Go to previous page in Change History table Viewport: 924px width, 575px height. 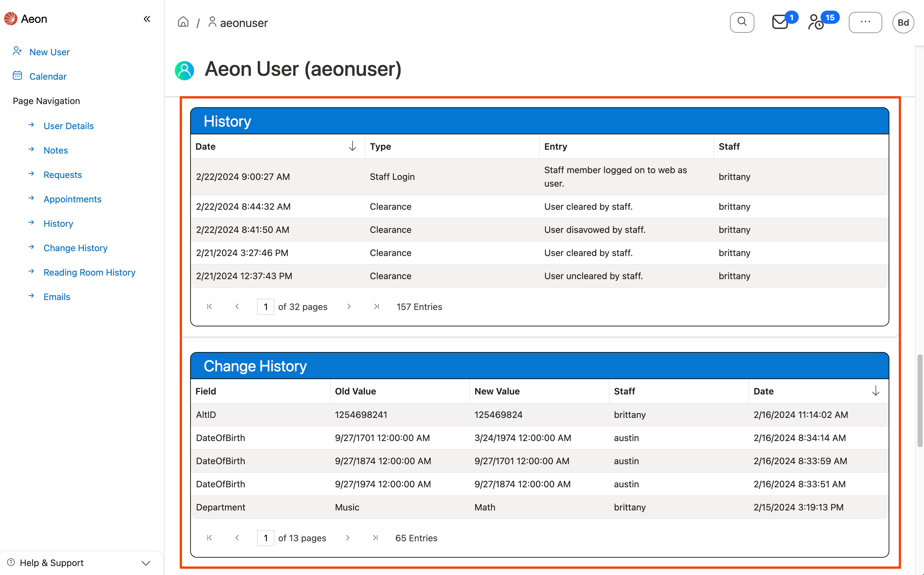[x=237, y=538]
